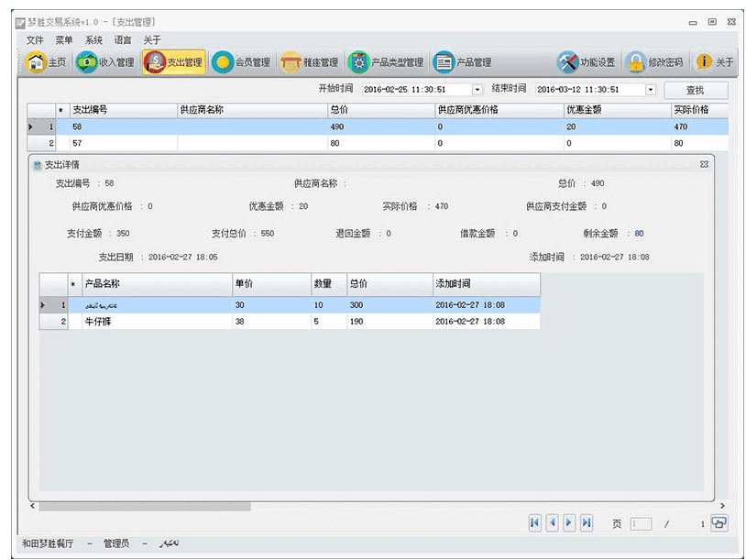Select the first product row with price 30

tap(290, 305)
